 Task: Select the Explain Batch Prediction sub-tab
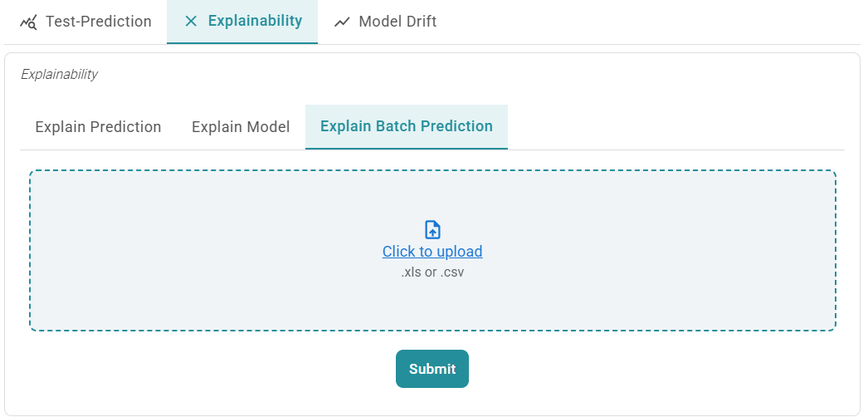click(407, 127)
